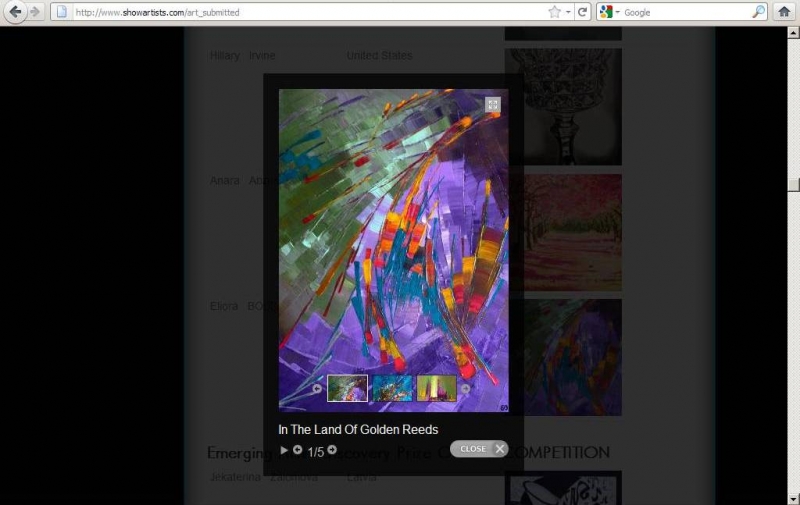Select the first thumbnail in lightbox strip

[347, 388]
